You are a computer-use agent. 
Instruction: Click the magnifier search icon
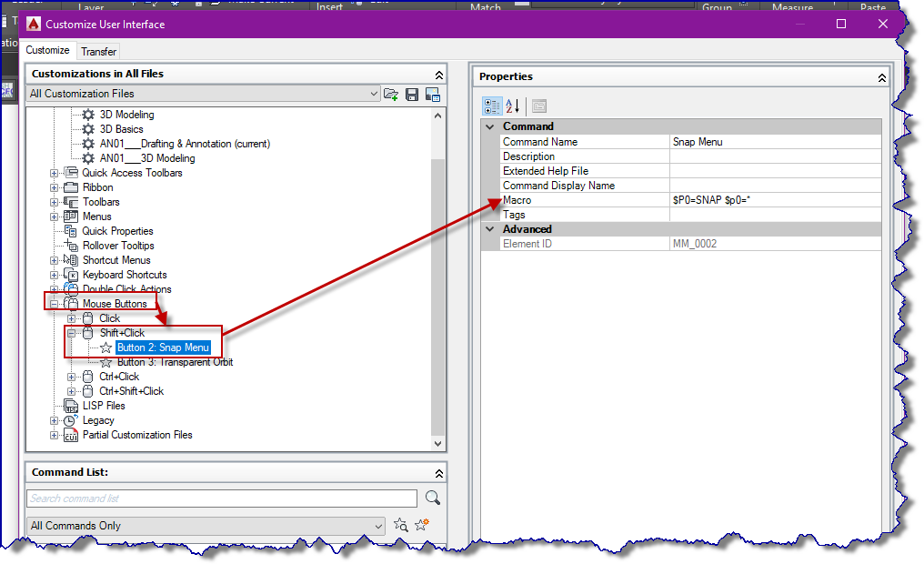(433, 498)
